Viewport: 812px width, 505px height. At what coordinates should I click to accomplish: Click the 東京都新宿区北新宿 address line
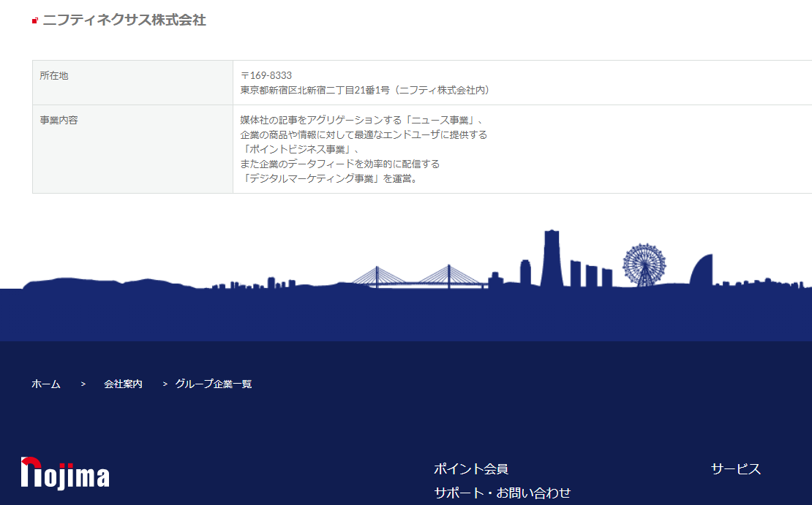pyautogui.click(x=364, y=90)
